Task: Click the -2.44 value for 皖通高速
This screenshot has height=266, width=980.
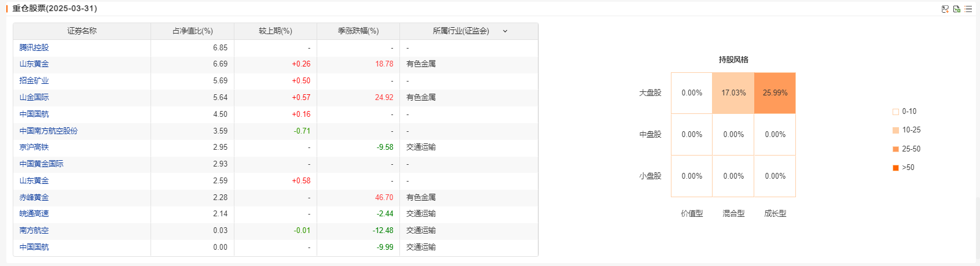Action: pos(385,214)
